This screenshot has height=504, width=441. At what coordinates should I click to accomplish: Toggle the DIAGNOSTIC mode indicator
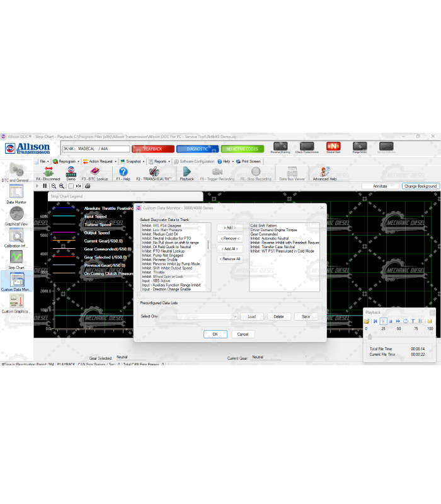(x=197, y=149)
